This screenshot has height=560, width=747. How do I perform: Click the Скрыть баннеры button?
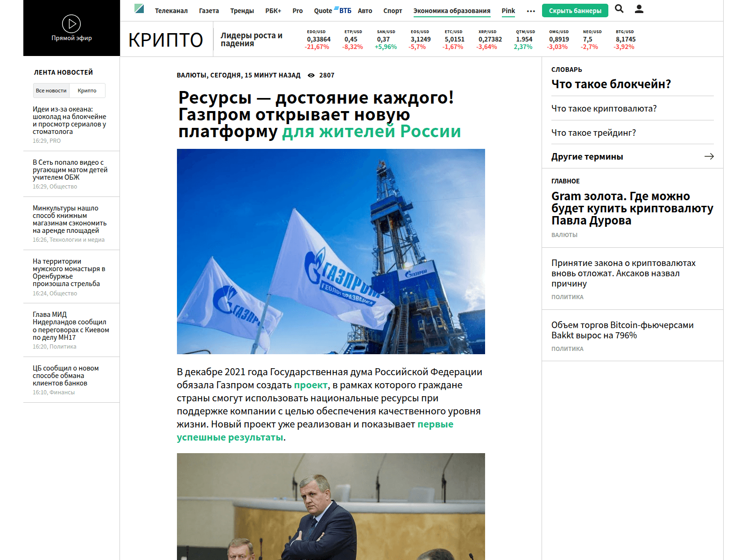(x=575, y=11)
